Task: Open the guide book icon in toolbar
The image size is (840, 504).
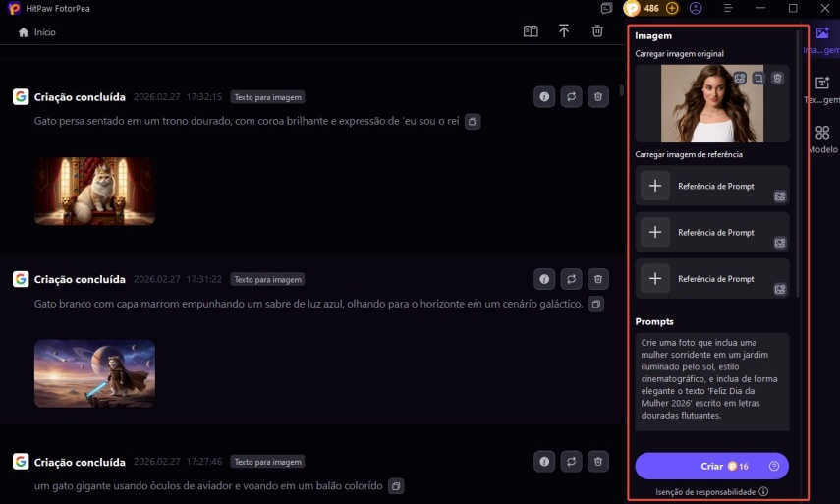Action: point(531,31)
